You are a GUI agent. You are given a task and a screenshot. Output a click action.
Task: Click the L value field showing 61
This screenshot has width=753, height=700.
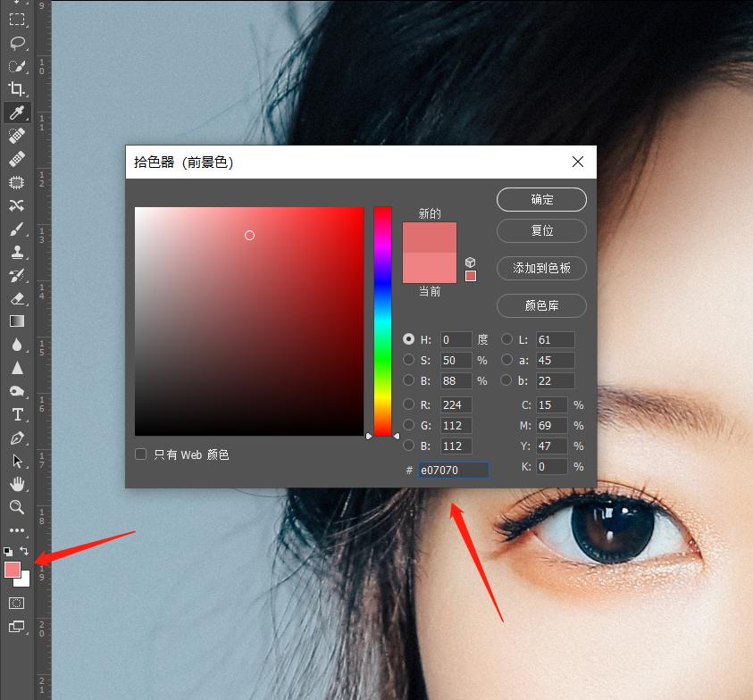(555, 340)
